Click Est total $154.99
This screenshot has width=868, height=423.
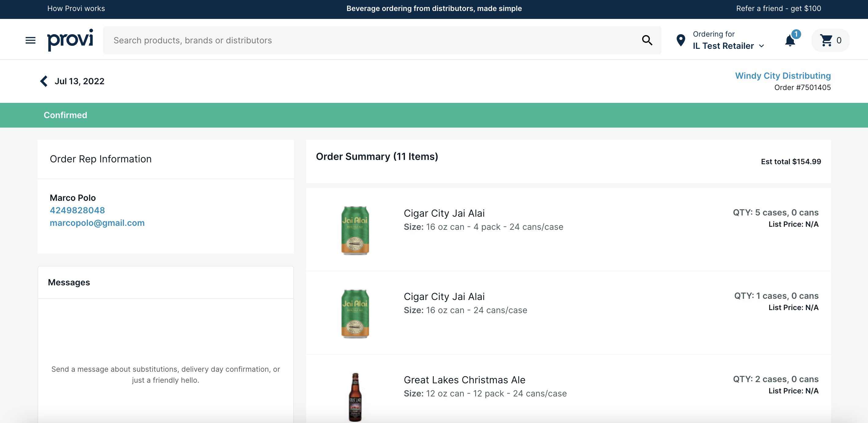(x=791, y=162)
